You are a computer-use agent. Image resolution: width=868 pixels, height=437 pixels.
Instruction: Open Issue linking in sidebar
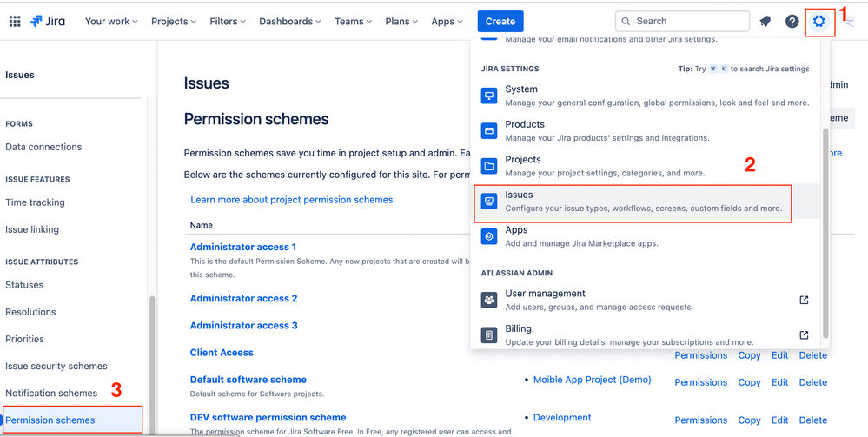pos(32,229)
